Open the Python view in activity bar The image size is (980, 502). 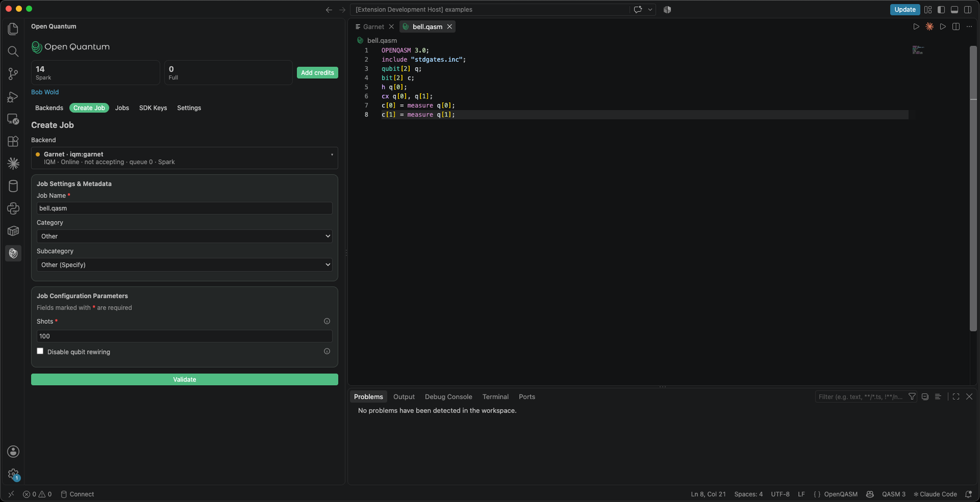[x=13, y=209]
